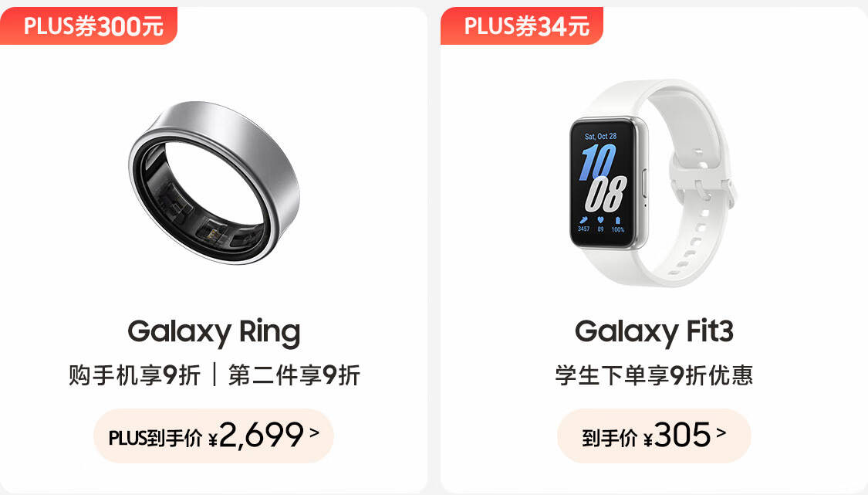Image resolution: width=868 pixels, height=495 pixels.
Task: Open the Galaxy Ring title link
Action: pyautogui.click(x=214, y=332)
